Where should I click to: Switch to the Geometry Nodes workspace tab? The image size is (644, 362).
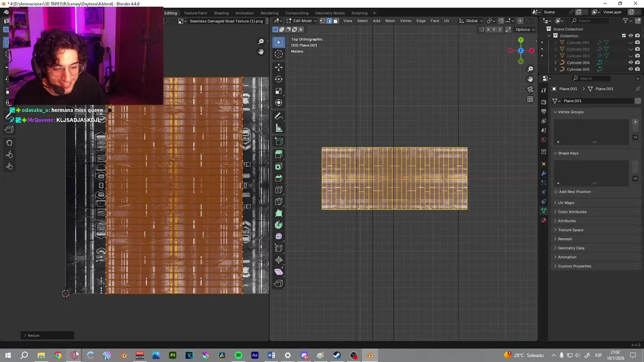[330, 13]
